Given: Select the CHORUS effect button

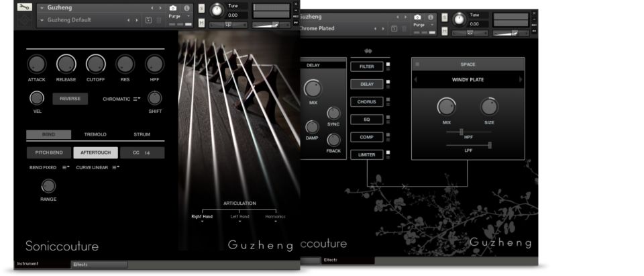Looking at the screenshot, I should point(366,102).
